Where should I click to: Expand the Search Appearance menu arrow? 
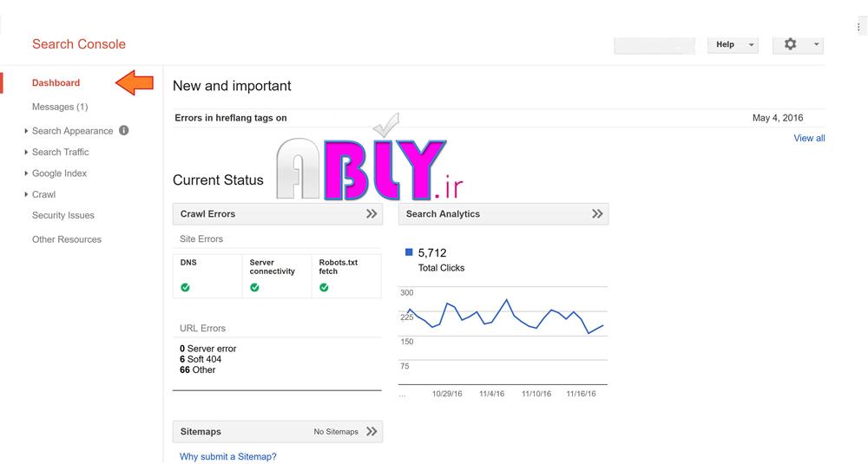tap(26, 131)
